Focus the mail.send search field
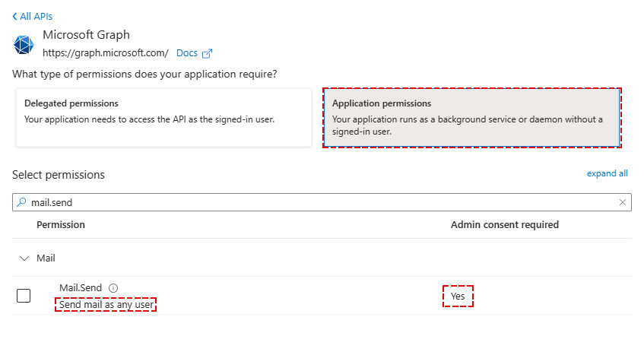Viewport: 644px width, 352px height. click(322, 202)
